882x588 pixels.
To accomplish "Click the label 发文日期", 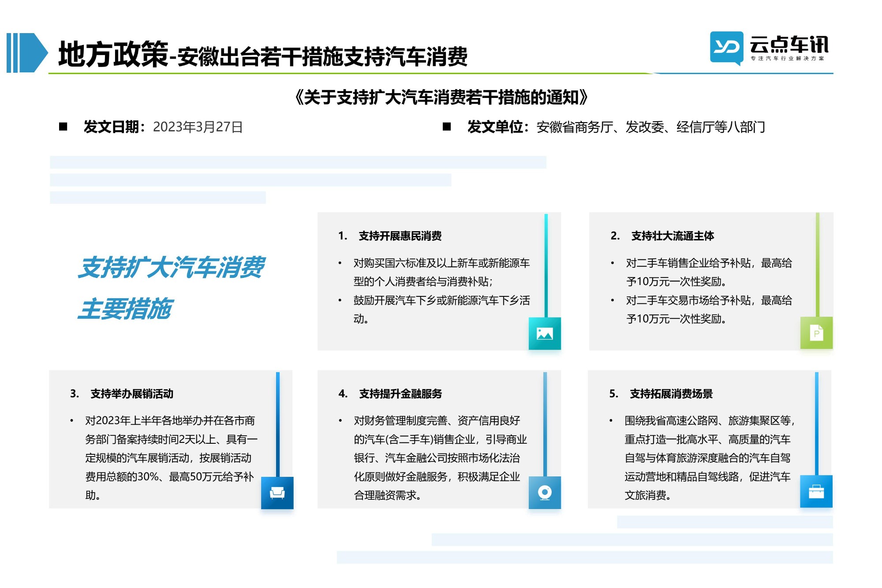I will [112, 127].
